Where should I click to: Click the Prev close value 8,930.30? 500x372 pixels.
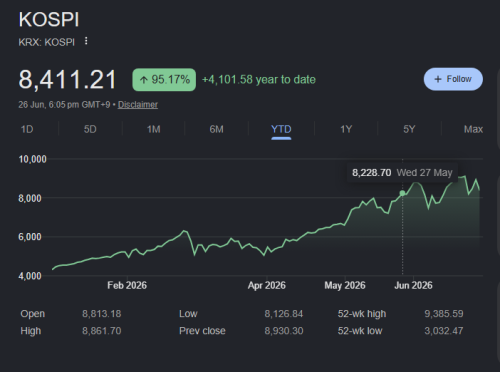[284, 331]
